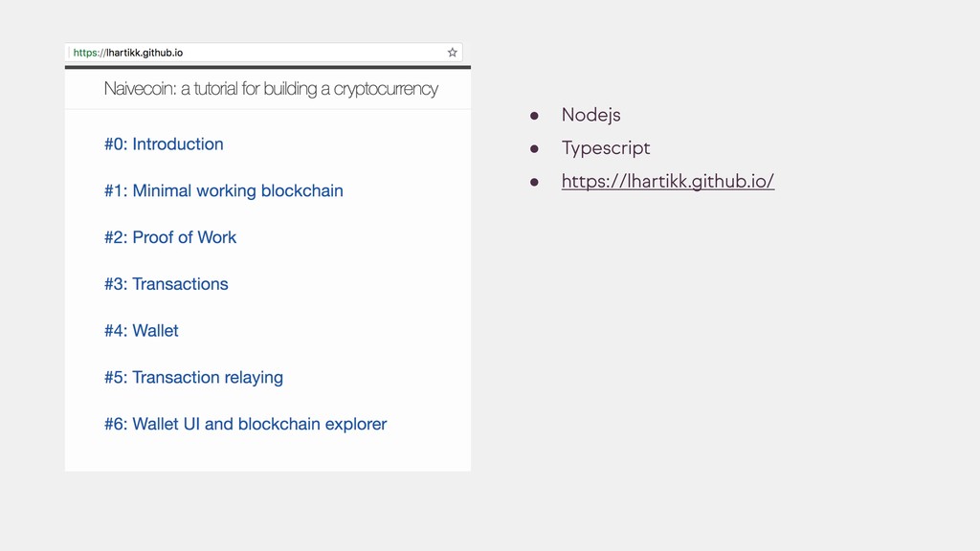
Task: Open #5: Transaction relaying
Action: pos(193,378)
